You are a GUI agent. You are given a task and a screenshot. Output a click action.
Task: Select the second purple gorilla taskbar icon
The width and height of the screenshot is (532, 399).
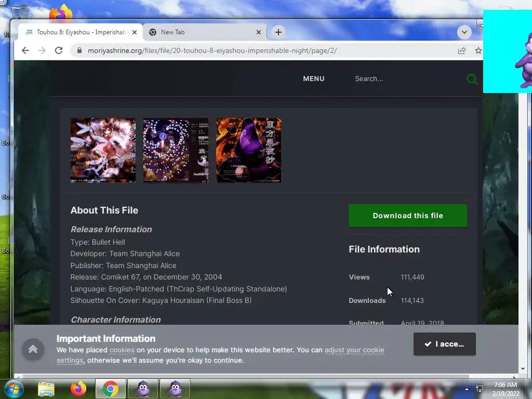175,389
